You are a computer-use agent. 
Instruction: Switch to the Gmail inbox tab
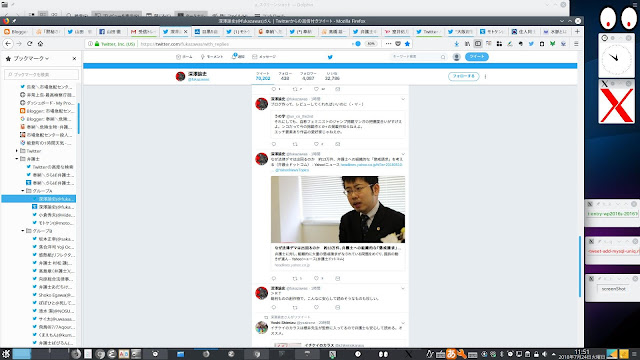pyautogui.click(x=143, y=31)
